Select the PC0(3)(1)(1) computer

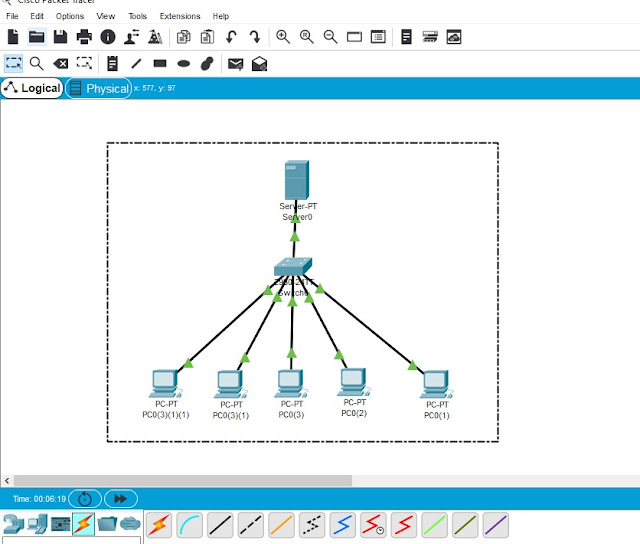tap(165, 384)
